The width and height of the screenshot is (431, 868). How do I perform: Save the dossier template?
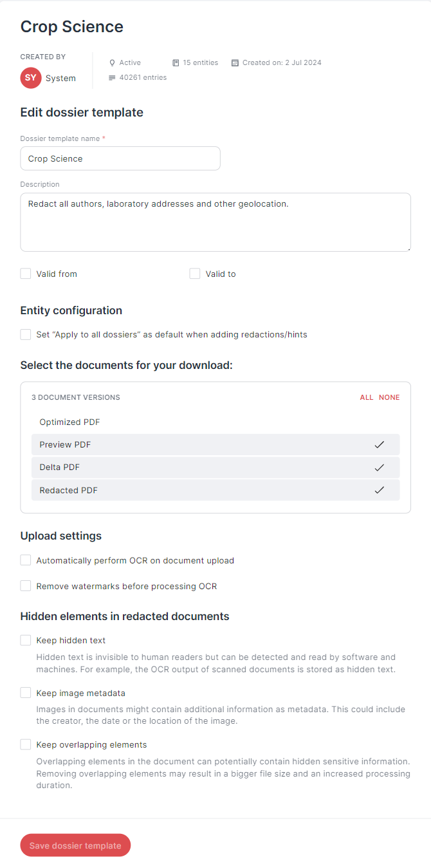pyautogui.click(x=75, y=845)
